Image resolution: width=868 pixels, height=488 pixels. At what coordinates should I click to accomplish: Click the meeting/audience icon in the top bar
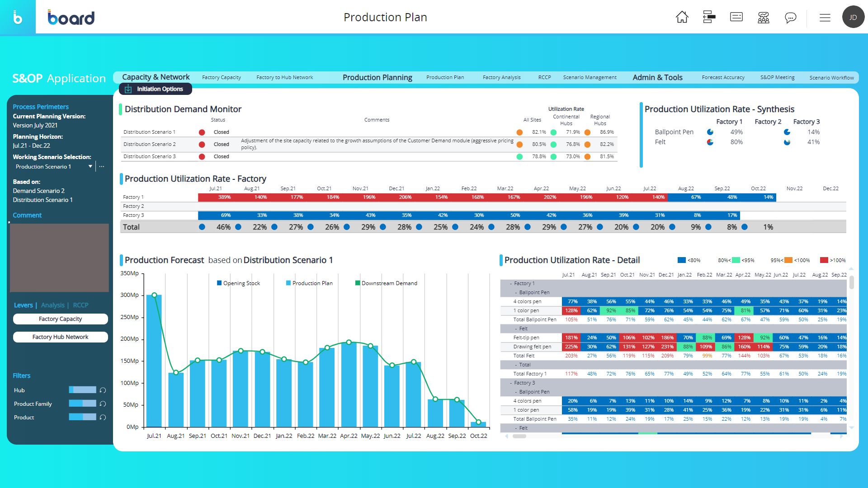tap(763, 17)
